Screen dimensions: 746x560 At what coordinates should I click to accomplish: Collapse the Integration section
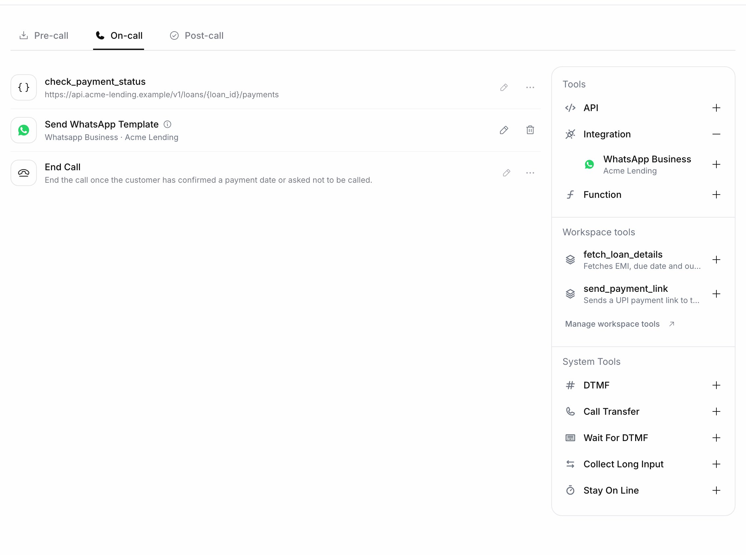(716, 134)
